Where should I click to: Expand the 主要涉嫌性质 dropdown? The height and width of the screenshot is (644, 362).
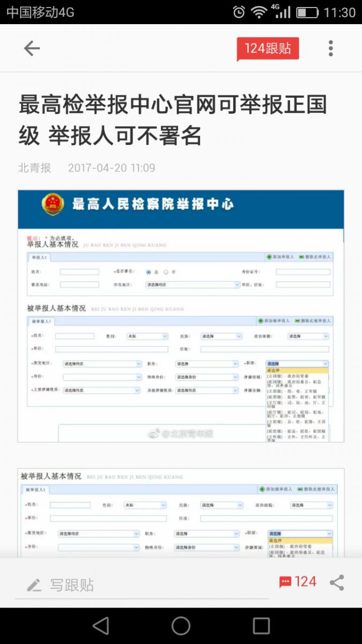tap(101, 390)
